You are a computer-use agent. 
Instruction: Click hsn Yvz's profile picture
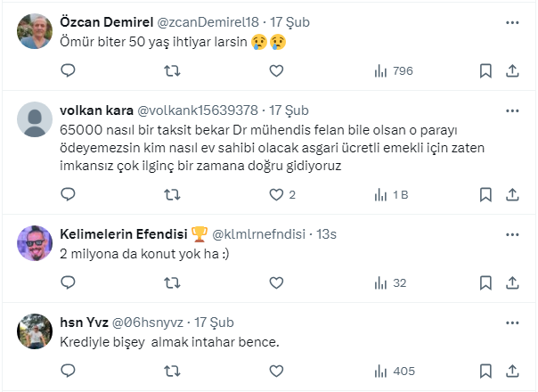[36, 331]
